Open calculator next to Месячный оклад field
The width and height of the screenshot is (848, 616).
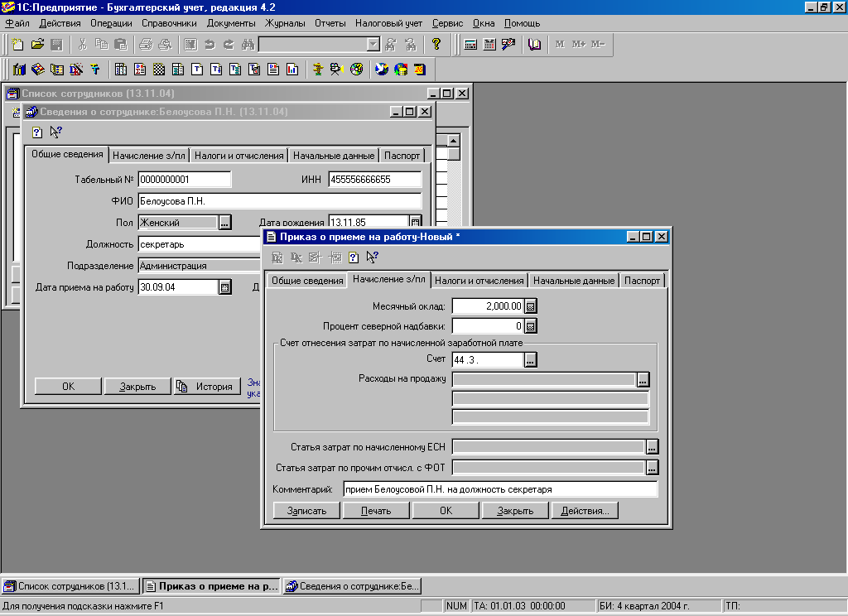[x=531, y=306]
